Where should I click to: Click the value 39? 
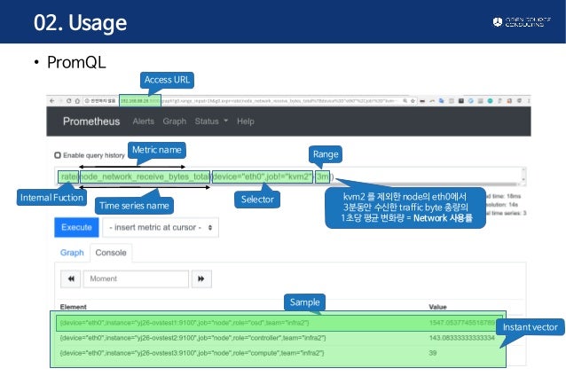(x=433, y=353)
